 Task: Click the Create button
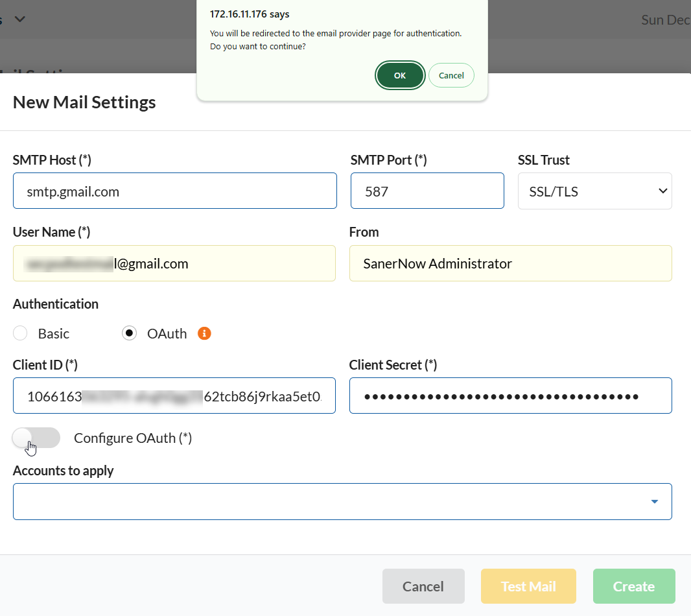(x=633, y=586)
